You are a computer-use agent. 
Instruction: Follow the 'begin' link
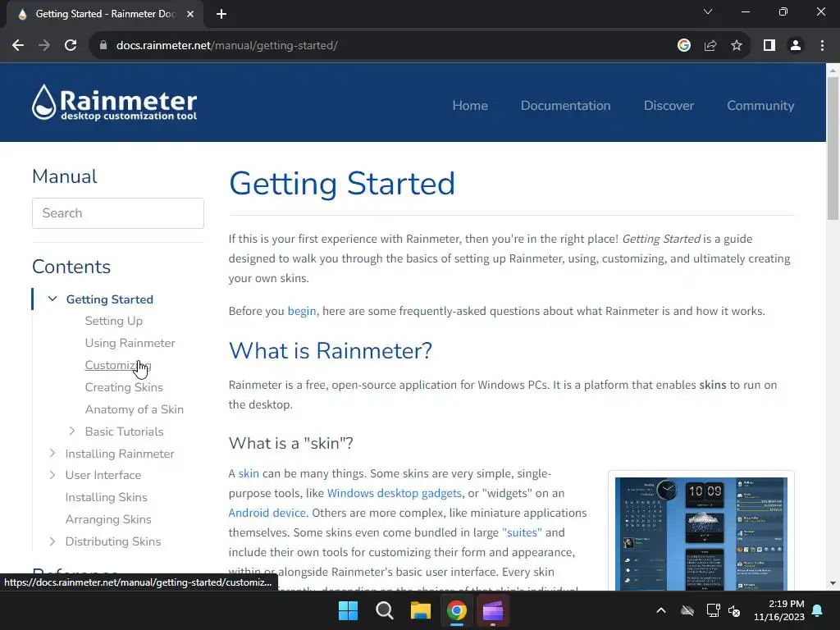(x=302, y=311)
